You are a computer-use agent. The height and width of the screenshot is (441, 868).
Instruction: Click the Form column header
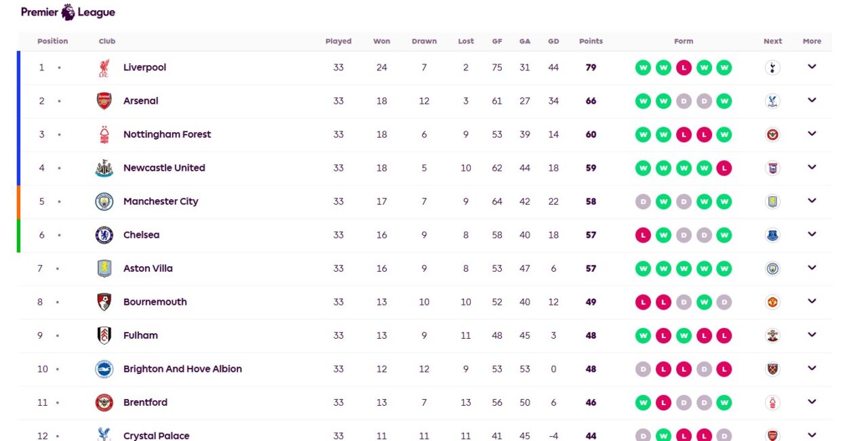pyautogui.click(x=684, y=41)
